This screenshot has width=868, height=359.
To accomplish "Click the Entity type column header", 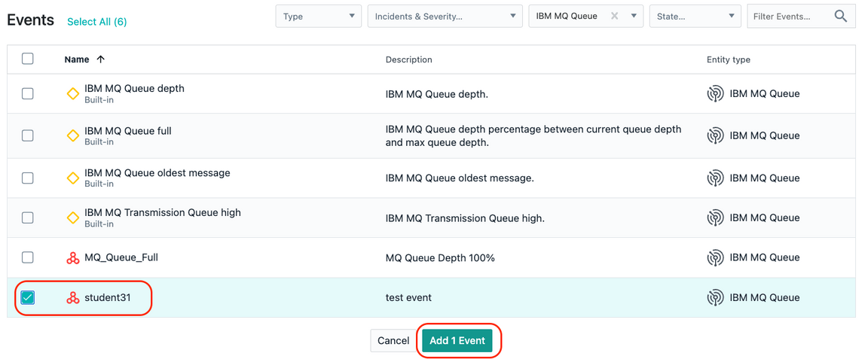I will pyautogui.click(x=729, y=59).
